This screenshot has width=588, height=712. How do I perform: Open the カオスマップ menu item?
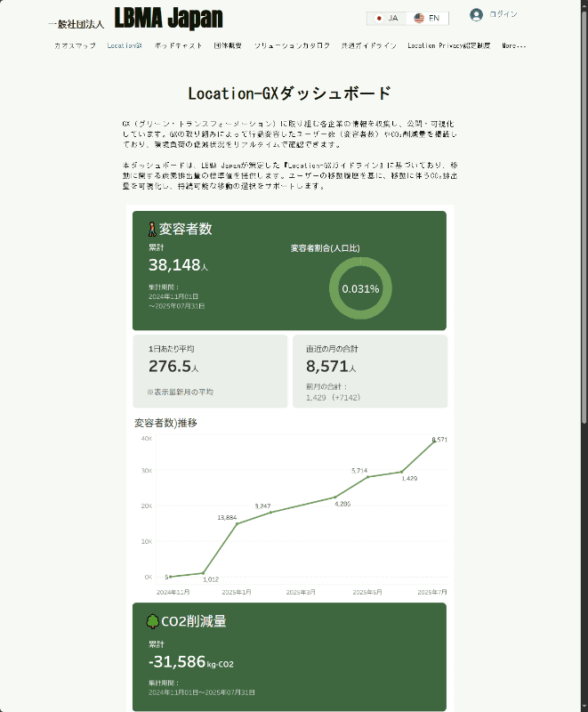(75, 46)
